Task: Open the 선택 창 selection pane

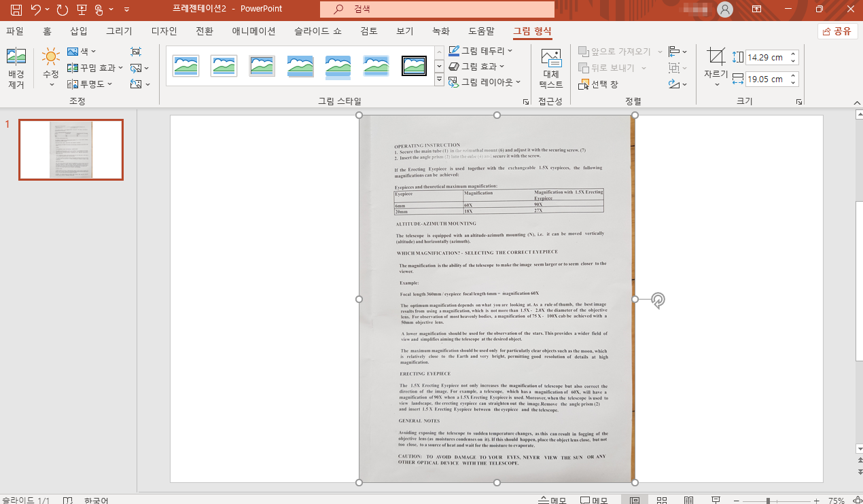Action: 599,85
